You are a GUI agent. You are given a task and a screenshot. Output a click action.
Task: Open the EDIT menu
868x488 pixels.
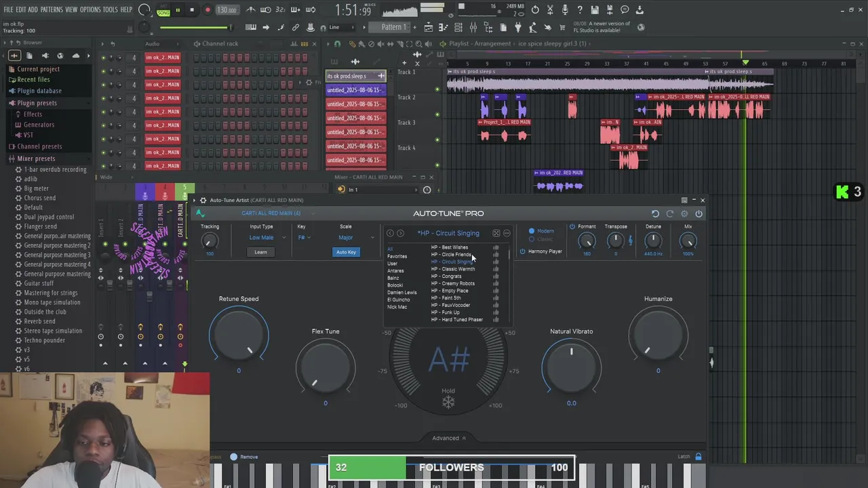21,9
